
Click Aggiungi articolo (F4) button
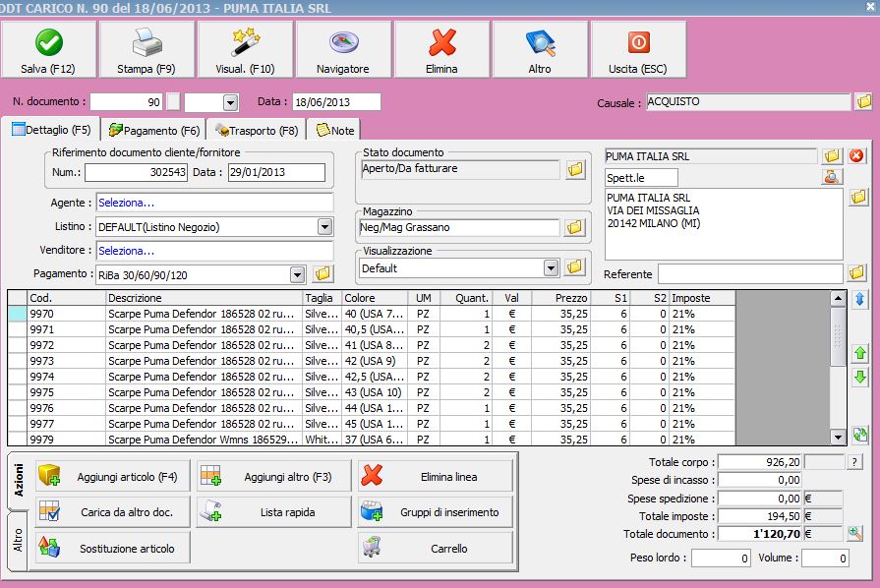click(113, 476)
